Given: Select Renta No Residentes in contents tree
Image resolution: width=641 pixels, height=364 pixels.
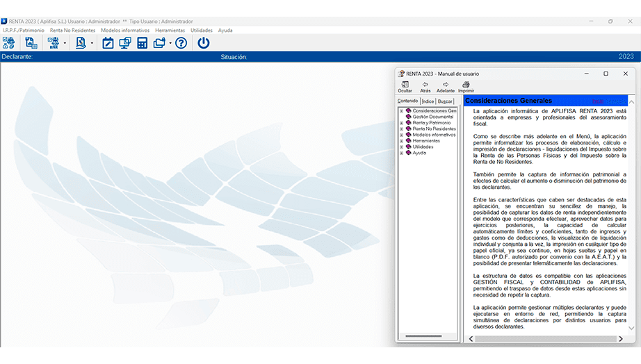Looking at the screenshot, I should point(434,129).
